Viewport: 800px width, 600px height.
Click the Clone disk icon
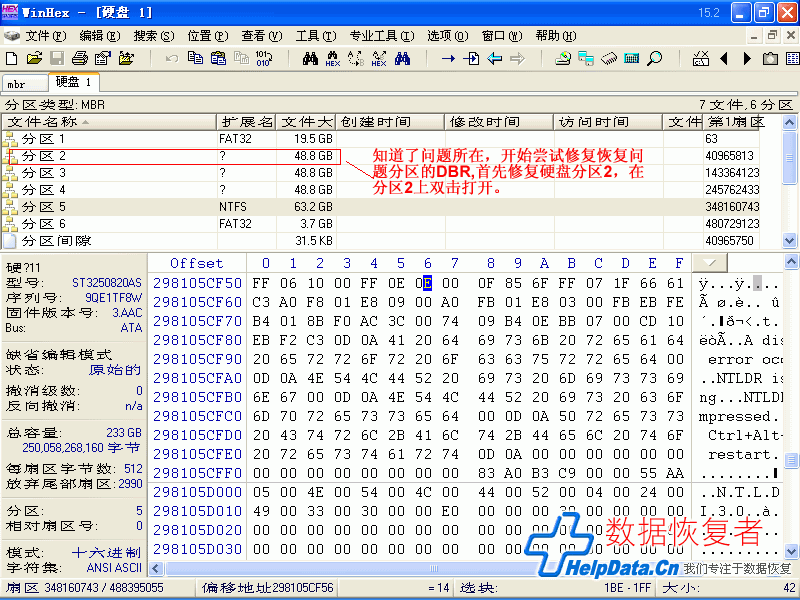click(x=586, y=58)
